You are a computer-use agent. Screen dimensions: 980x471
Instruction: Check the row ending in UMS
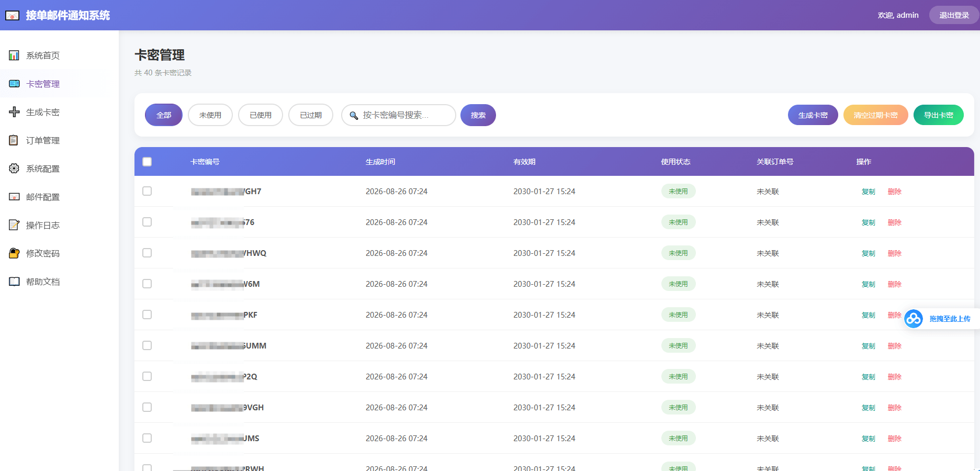pyautogui.click(x=147, y=438)
